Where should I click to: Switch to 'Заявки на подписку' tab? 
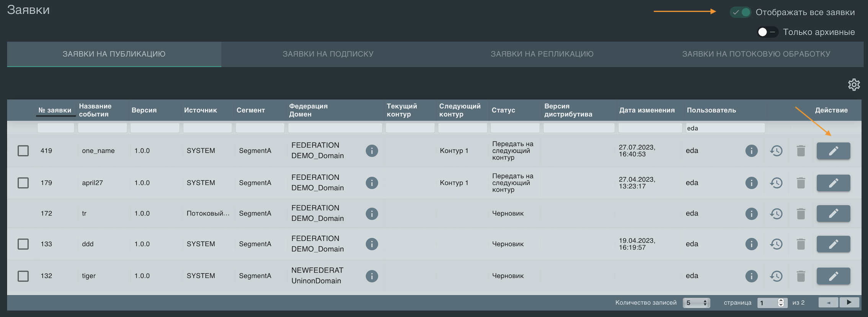(328, 54)
